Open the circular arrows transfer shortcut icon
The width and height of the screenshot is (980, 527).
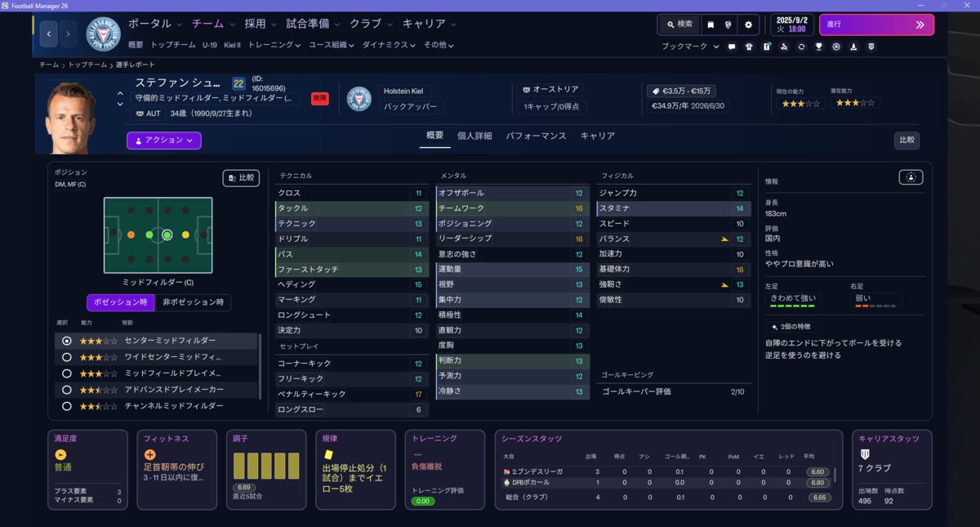pos(801,47)
